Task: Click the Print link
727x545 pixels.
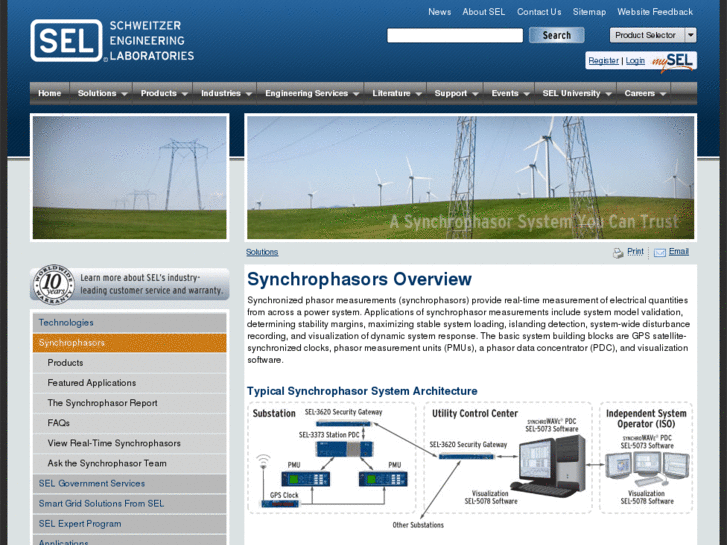Action: (x=635, y=251)
